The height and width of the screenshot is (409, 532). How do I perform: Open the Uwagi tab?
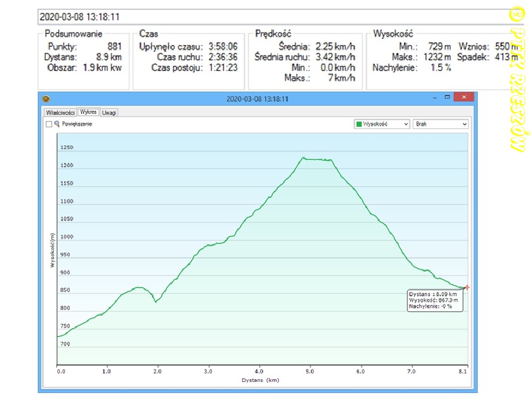tap(109, 112)
